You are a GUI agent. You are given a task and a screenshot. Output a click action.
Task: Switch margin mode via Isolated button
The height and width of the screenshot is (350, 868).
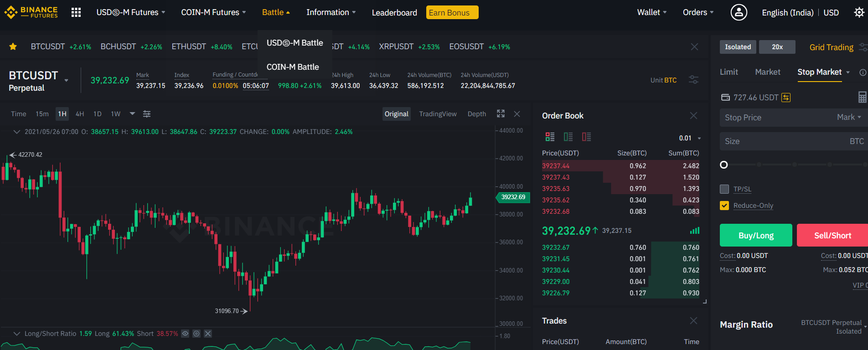(738, 47)
